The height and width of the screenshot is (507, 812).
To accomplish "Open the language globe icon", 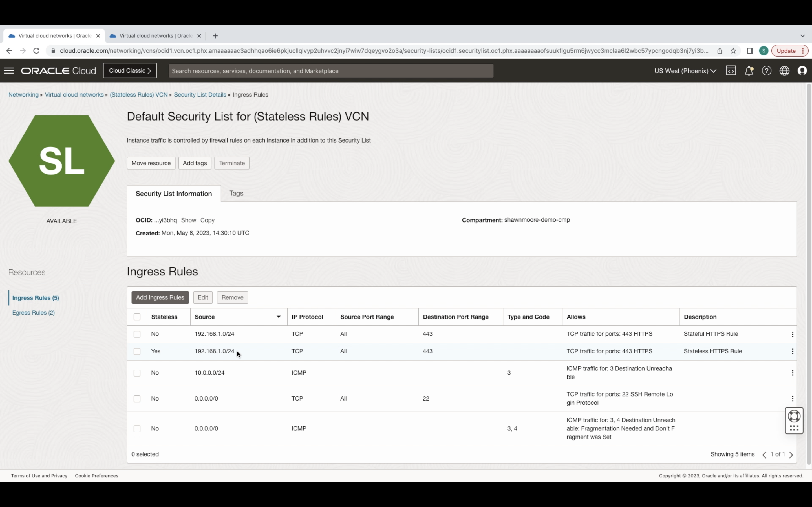I will (784, 71).
